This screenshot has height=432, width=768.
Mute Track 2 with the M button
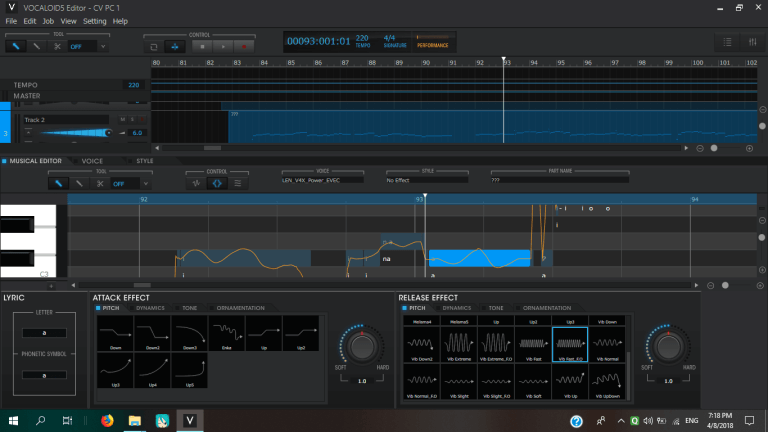122,120
